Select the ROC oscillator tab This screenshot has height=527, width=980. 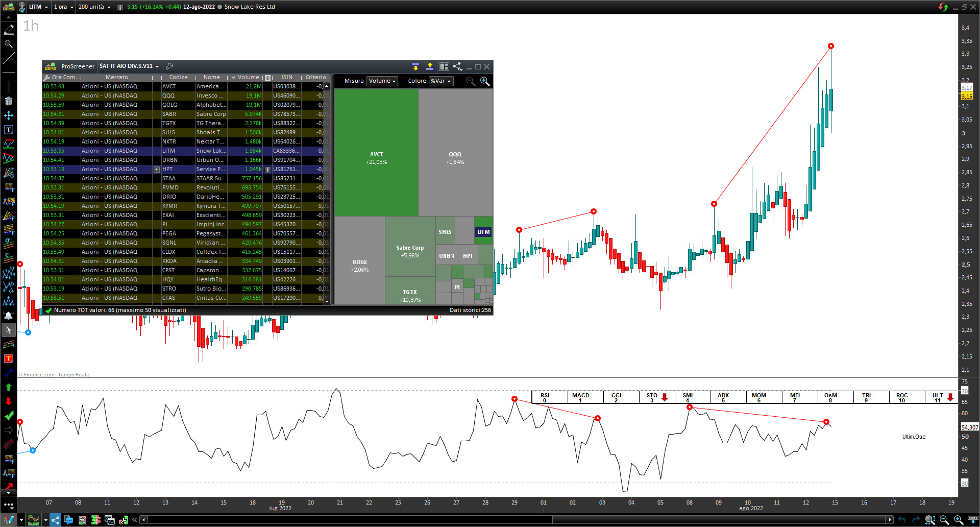tap(907, 397)
